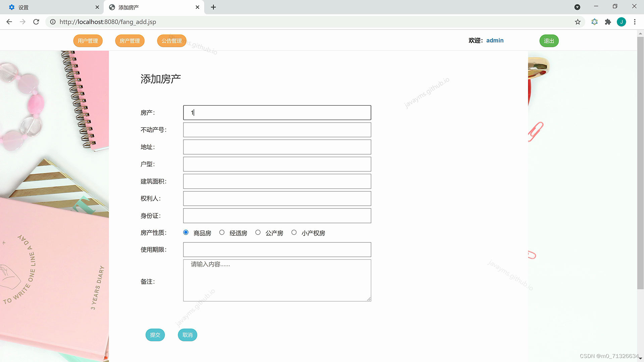The width and height of the screenshot is (644, 362).
Task: Focus the 不动产号 input field
Action: pyautogui.click(x=277, y=130)
